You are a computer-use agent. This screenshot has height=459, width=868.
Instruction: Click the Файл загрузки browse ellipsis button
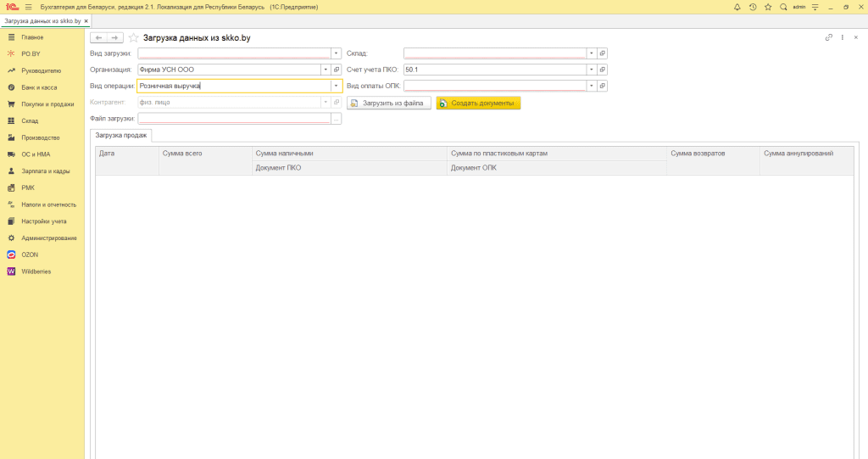(x=337, y=119)
